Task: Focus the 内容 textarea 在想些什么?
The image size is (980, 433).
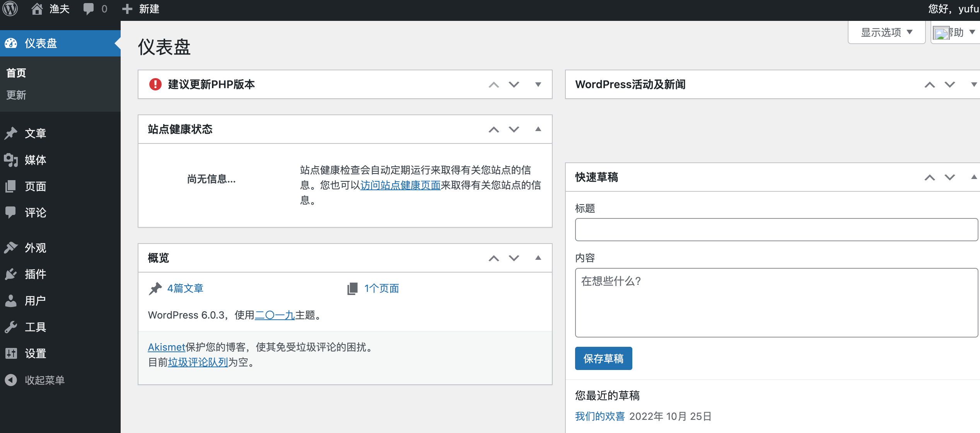Action: pos(777,303)
